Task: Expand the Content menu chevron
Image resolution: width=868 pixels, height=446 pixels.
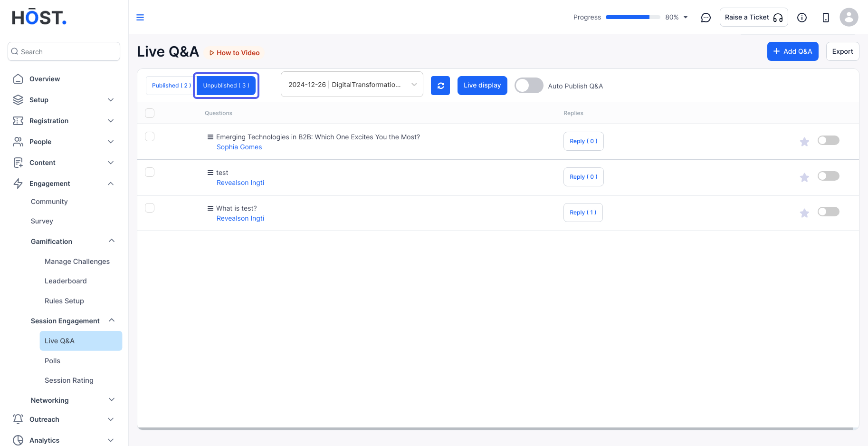Action: click(111, 163)
